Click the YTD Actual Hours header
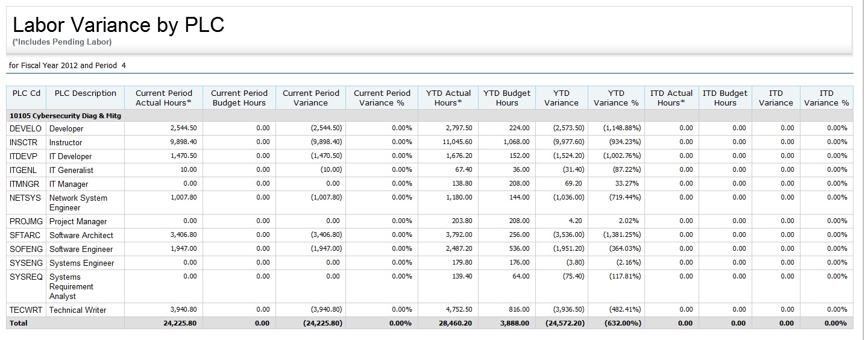 448,98
